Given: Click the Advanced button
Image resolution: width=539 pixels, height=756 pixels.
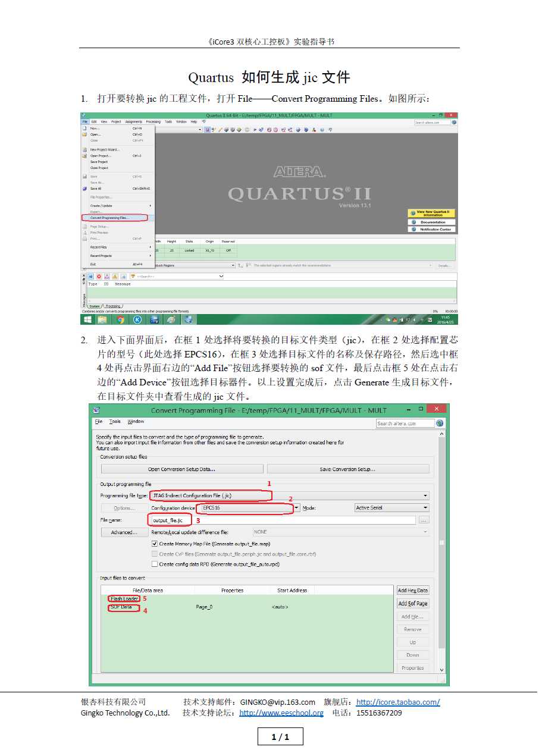Looking at the screenshot, I should pyautogui.click(x=124, y=532).
